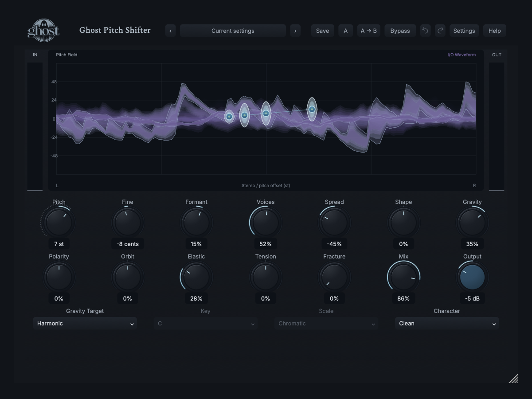
Task: Select the third pitch node in field
Action: pos(266,113)
